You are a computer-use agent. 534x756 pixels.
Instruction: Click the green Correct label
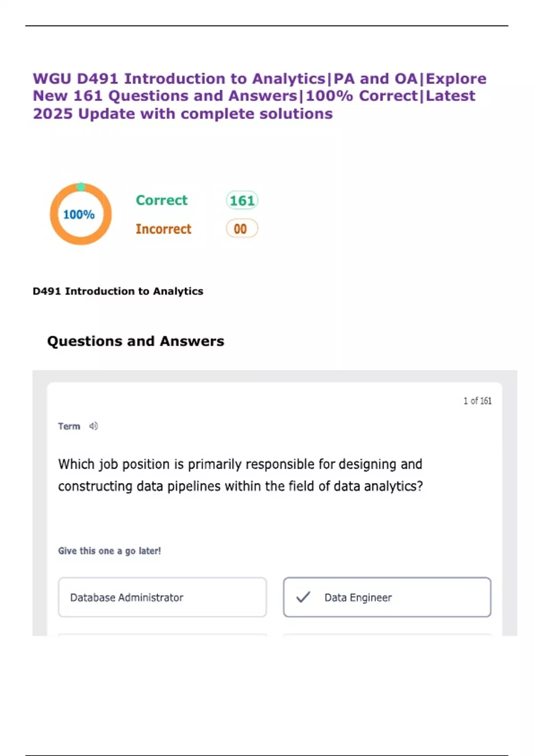[x=162, y=201]
